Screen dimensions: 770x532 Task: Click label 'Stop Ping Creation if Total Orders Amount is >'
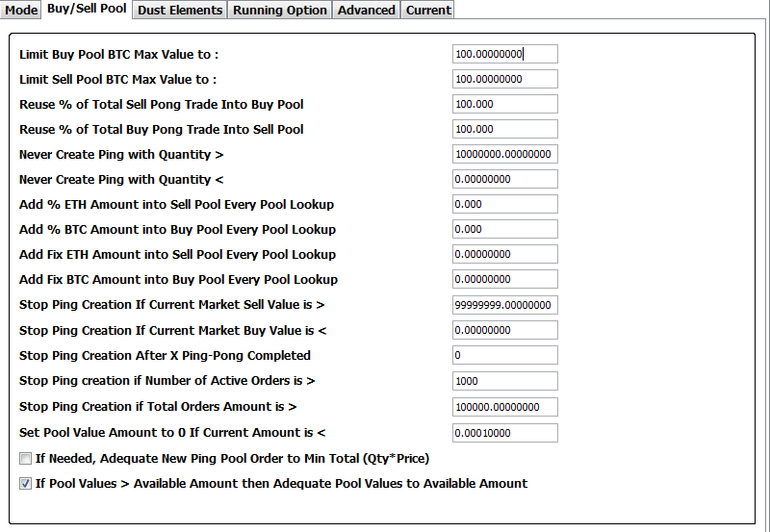[x=158, y=406]
